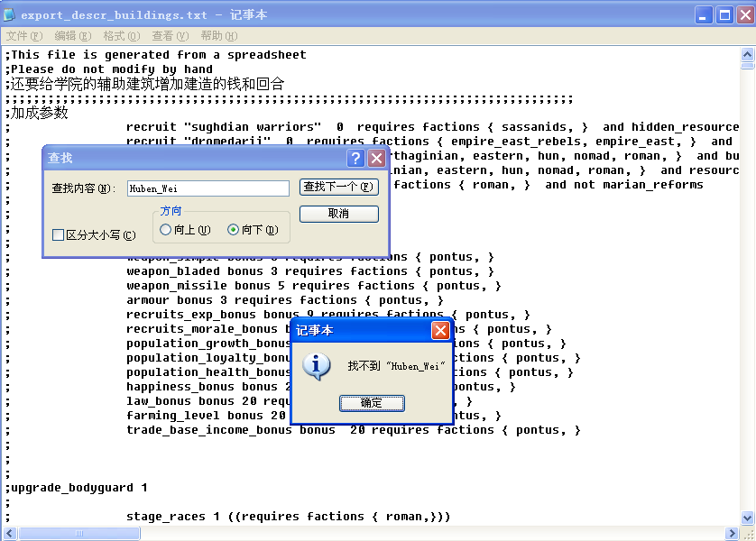
Task: Click the Notepad icon in the title bar
Action: tap(10, 15)
